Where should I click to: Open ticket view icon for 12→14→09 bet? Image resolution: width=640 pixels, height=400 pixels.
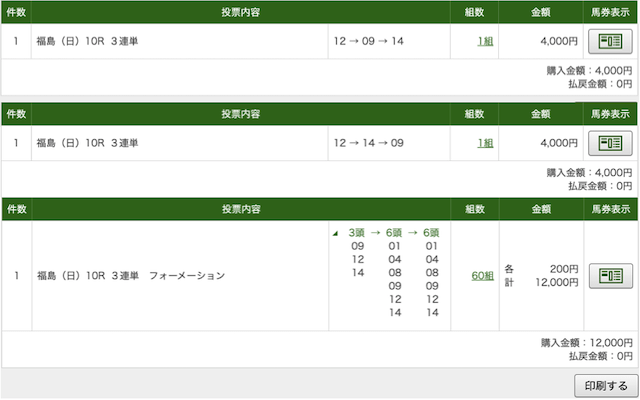610,143
